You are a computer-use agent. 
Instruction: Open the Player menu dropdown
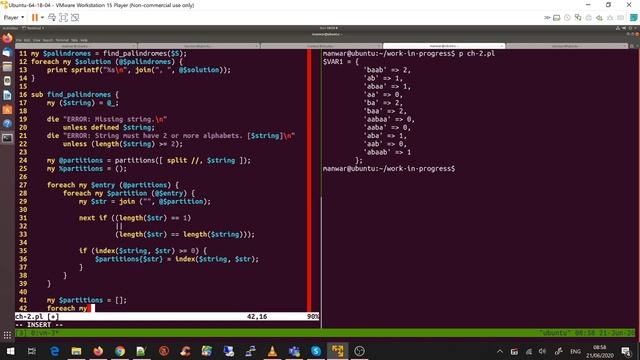coord(14,18)
